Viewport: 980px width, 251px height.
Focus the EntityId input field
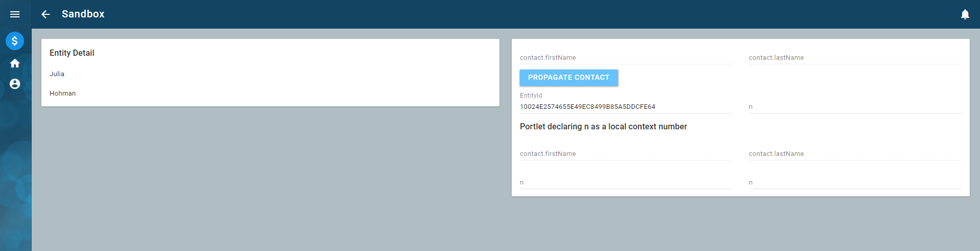coord(626,107)
